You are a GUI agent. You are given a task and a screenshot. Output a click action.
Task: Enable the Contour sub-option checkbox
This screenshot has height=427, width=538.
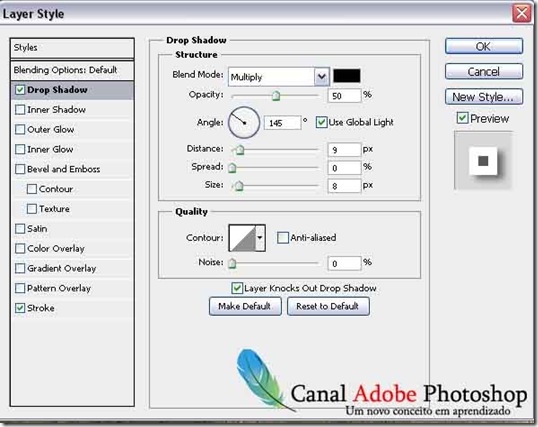(32, 189)
